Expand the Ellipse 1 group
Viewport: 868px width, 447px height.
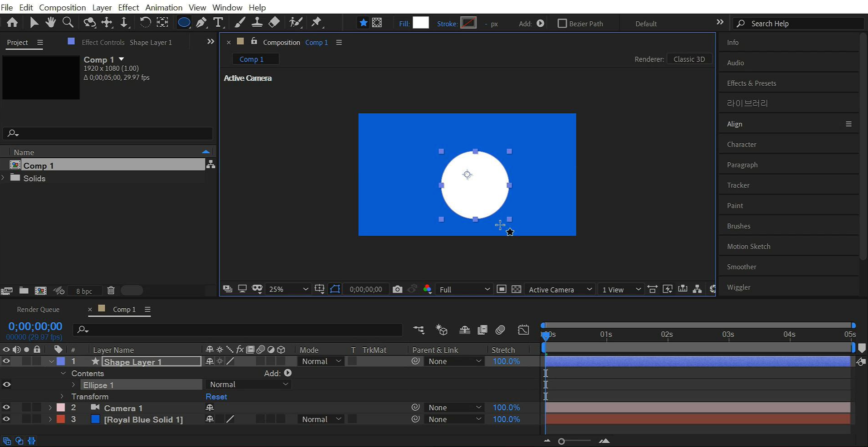tap(73, 385)
